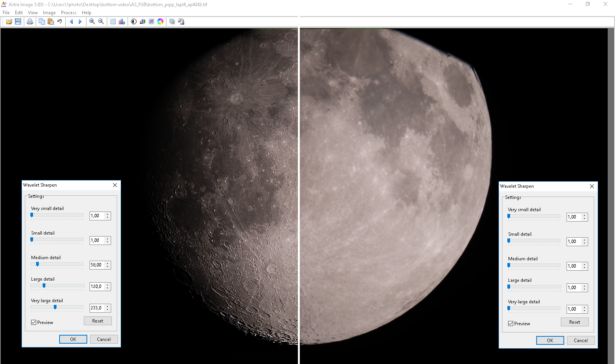The width and height of the screenshot is (615, 364).
Task: Decrease Large detail value in left dialog
Action: tap(108, 288)
